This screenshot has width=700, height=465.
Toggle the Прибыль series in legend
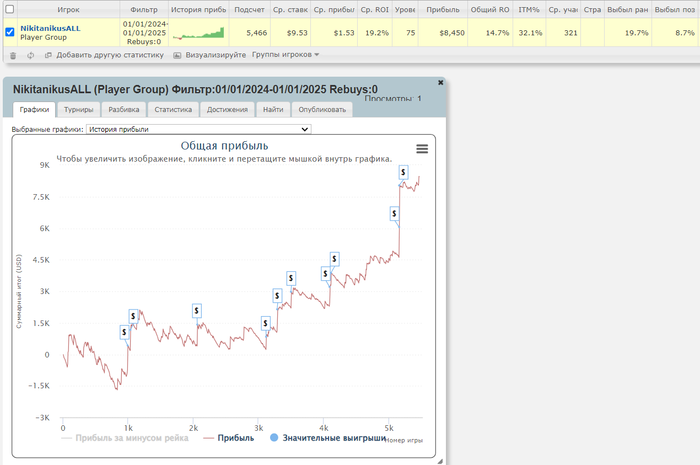tap(229, 438)
